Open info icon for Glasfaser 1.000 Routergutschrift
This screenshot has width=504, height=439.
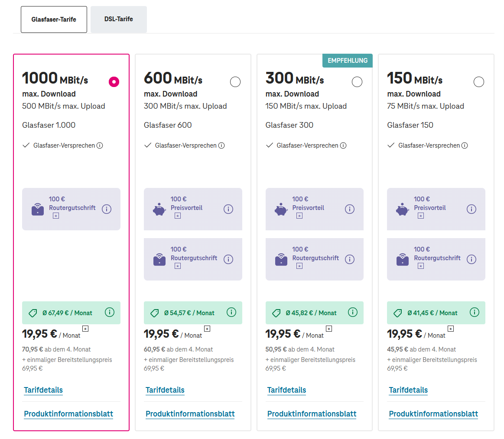coord(107,209)
